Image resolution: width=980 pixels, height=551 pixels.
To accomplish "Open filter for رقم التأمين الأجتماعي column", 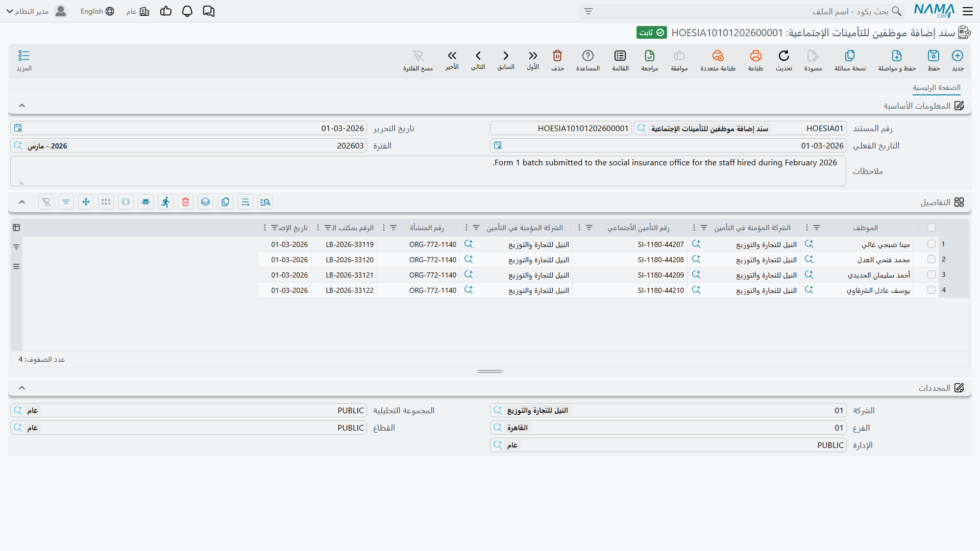I will tap(589, 228).
